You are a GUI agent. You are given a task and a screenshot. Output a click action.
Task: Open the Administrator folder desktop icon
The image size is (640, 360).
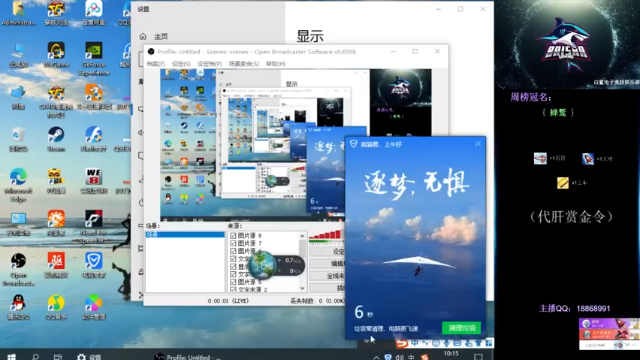[18, 13]
